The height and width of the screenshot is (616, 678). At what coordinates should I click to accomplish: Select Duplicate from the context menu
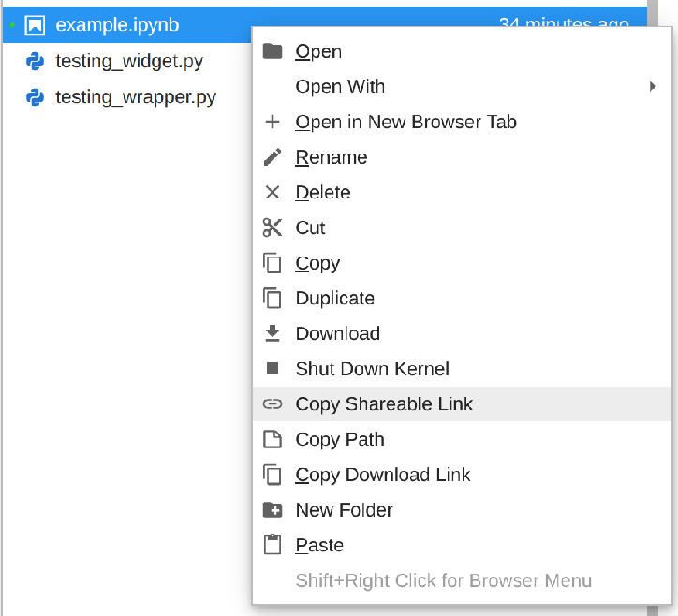[x=334, y=299]
